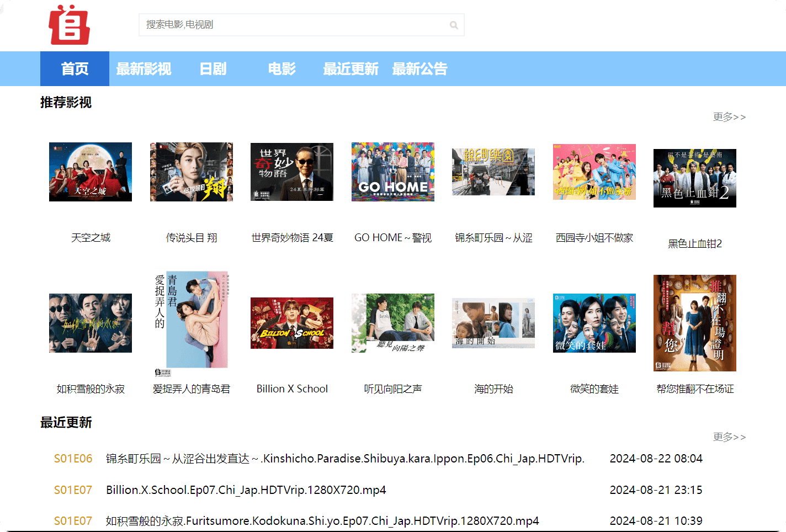Click the 海的开始 title link

(x=493, y=389)
